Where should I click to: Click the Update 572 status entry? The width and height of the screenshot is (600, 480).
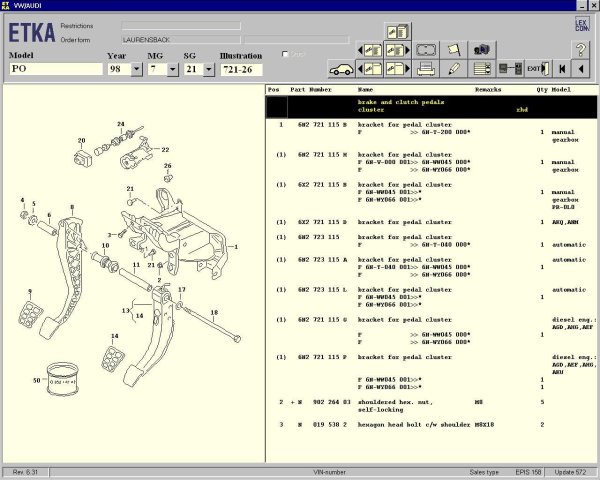coord(570,472)
